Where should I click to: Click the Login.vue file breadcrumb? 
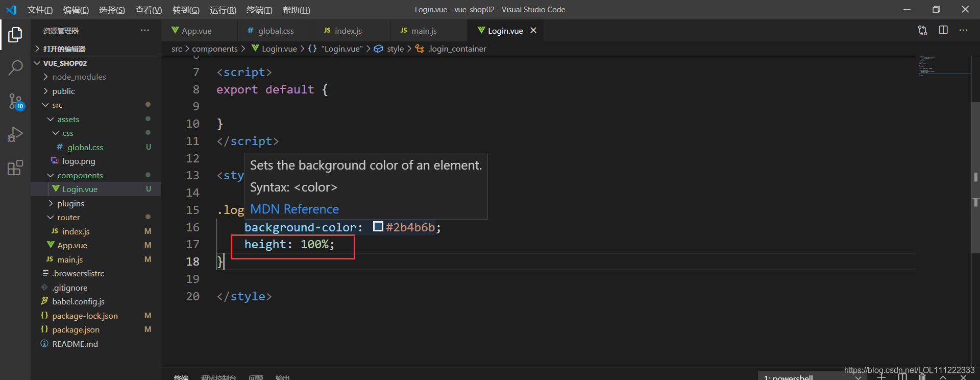pos(274,49)
